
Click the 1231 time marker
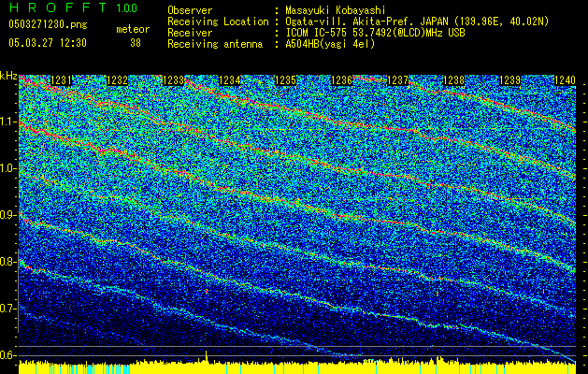[61, 80]
